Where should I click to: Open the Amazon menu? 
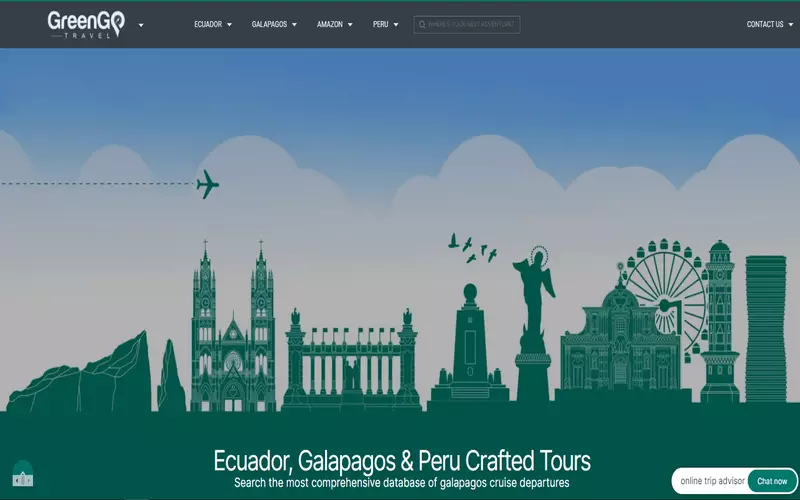tap(330, 24)
